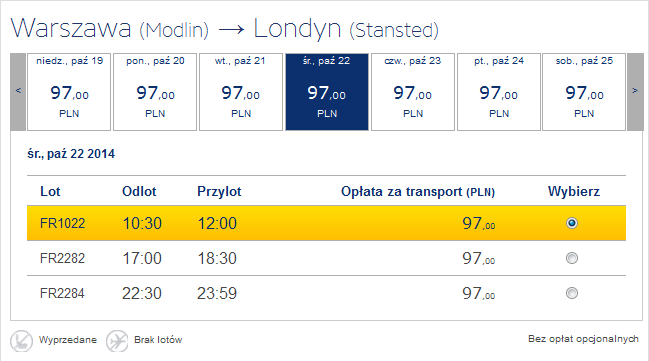Click the Odlot column header

click(x=139, y=192)
